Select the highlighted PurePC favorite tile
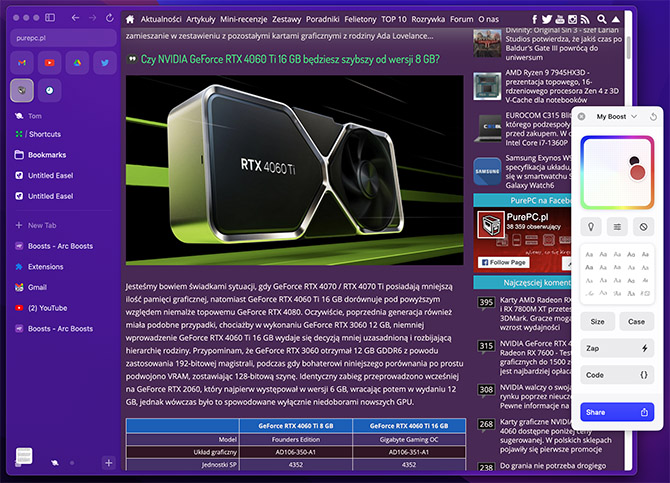Screen dimensions: 670x483 pyautogui.click(x=22, y=90)
